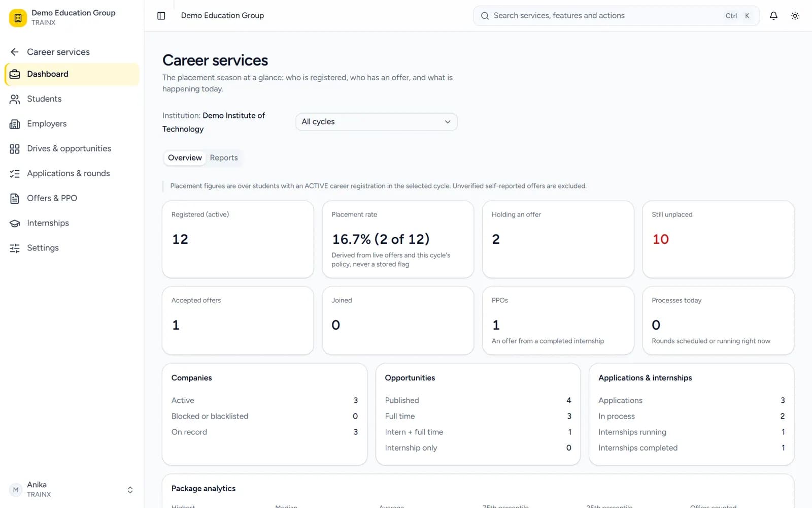Click the Settings sliders icon

[x=15, y=248]
